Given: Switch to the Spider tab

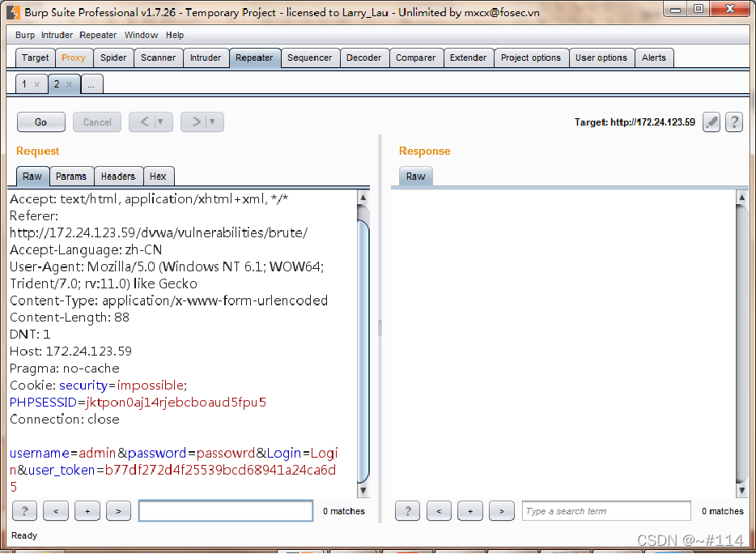Looking at the screenshot, I should pyautogui.click(x=113, y=58).
